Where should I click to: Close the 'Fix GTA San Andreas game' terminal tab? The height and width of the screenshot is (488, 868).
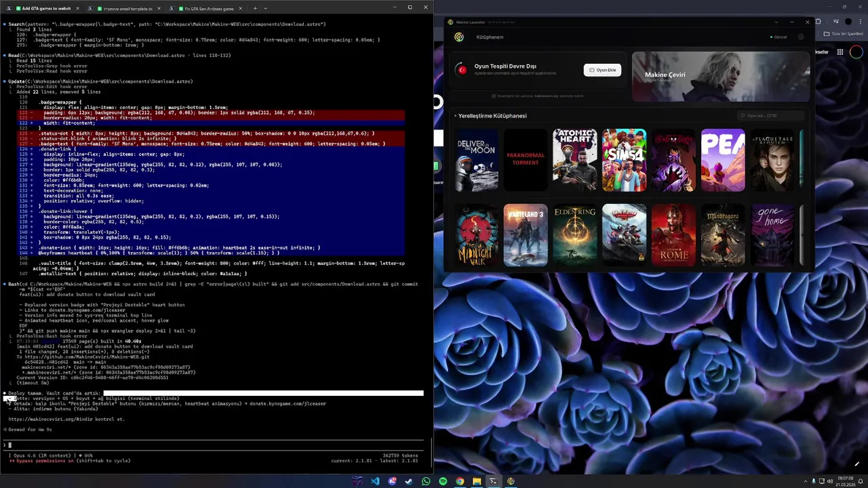coord(240,9)
